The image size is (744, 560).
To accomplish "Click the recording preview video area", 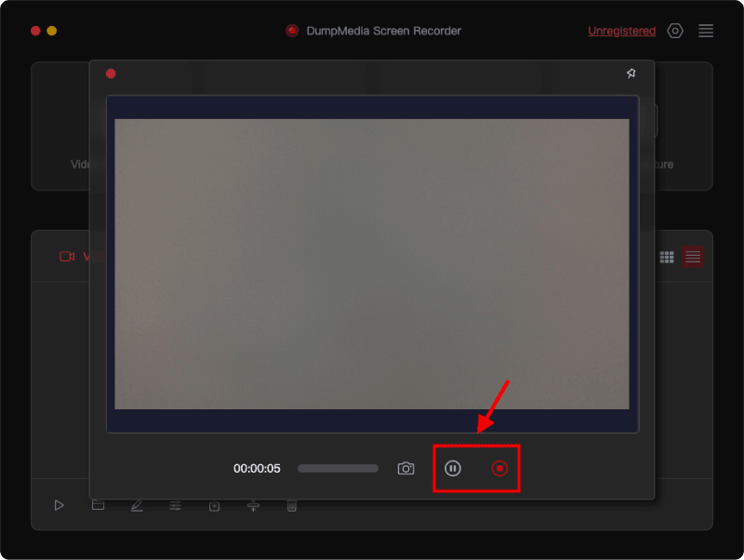I will click(x=372, y=264).
